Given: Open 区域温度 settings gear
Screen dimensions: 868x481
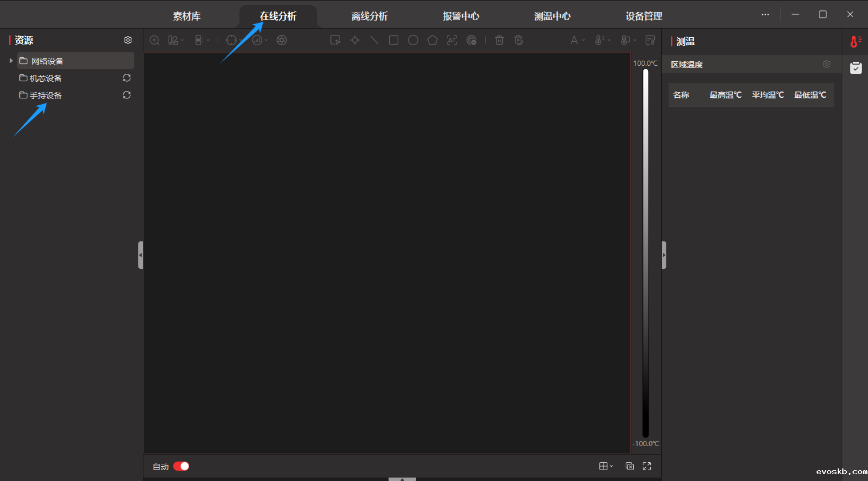Looking at the screenshot, I should point(826,64).
